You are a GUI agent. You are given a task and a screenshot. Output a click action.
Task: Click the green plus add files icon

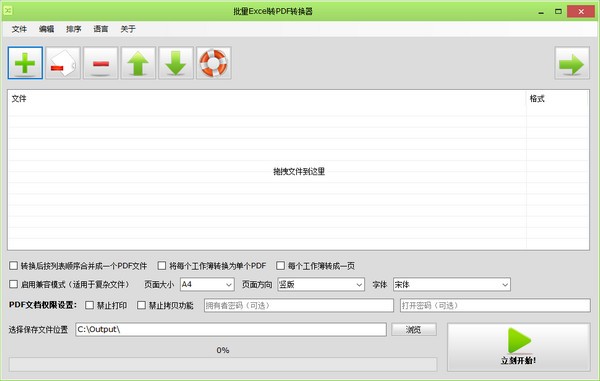pos(25,63)
